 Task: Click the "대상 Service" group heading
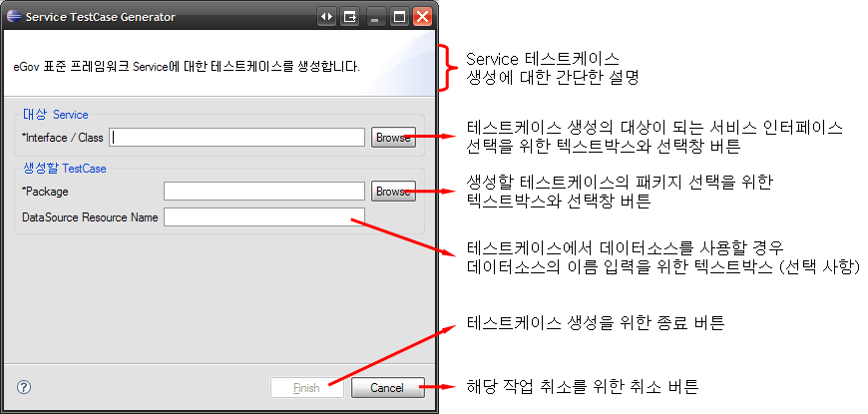coord(55,115)
